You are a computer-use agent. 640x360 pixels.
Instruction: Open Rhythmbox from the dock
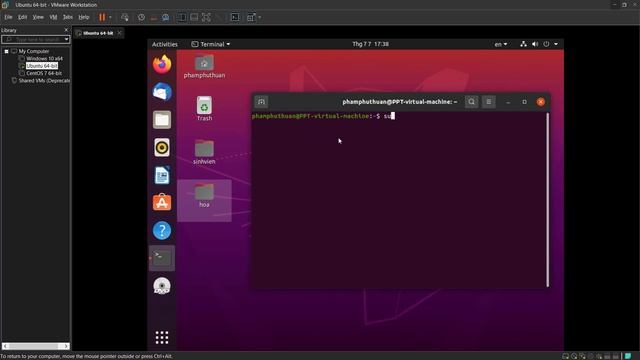coord(162,147)
